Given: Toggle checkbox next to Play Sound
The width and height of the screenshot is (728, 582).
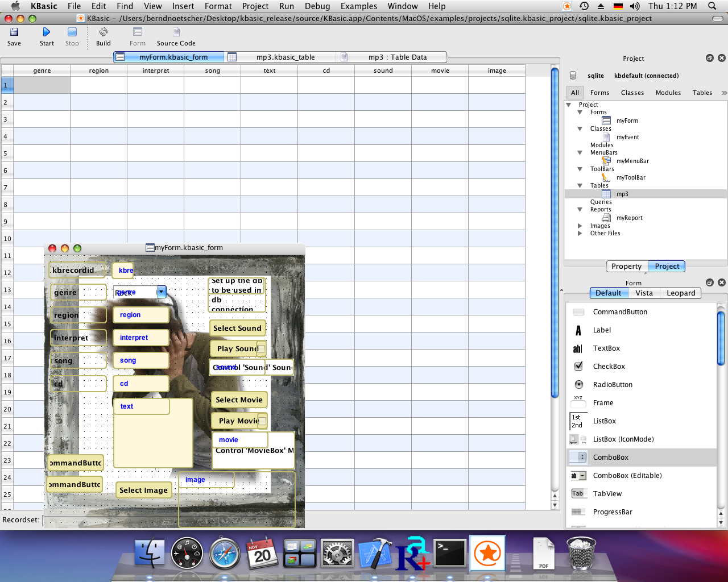Looking at the screenshot, I should point(261,349).
